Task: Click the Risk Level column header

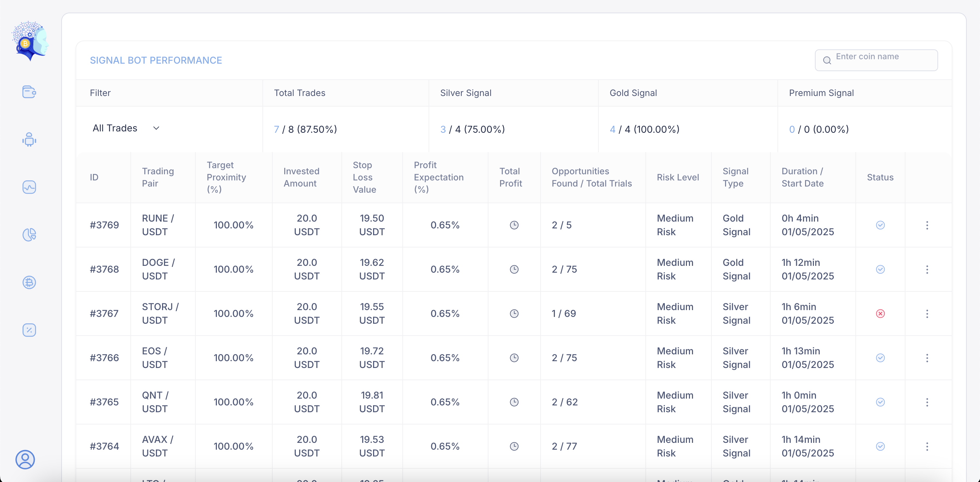Action: tap(678, 177)
